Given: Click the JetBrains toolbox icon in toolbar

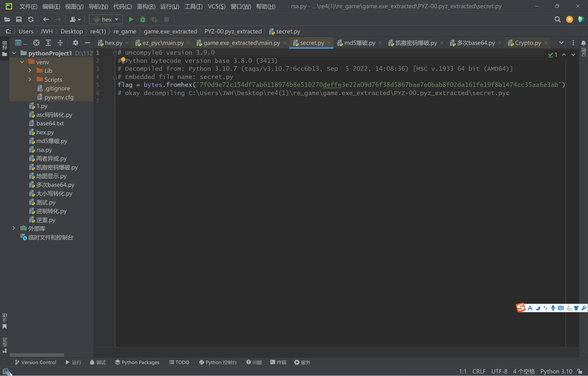Looking at the screenshot, I should coord(581,19).
